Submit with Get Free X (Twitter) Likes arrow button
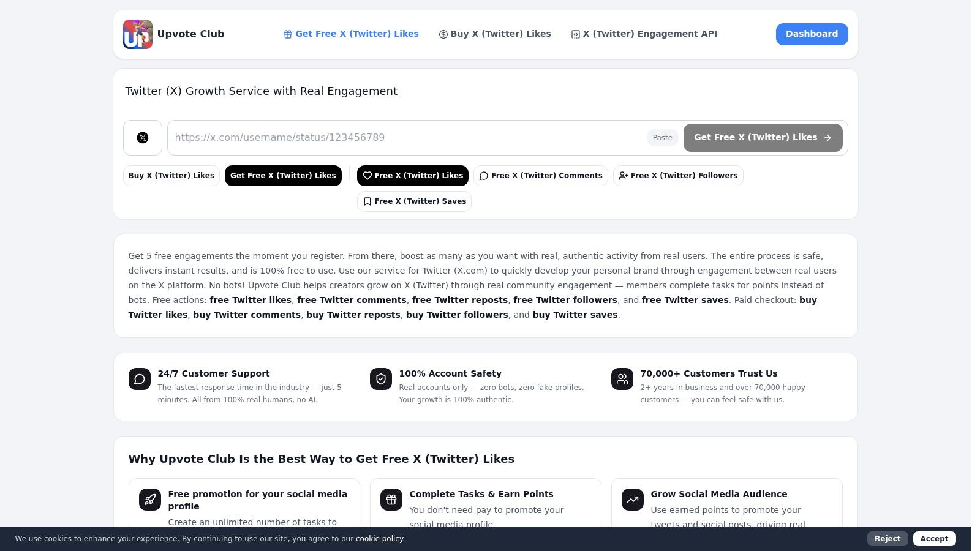The width and height of the screenshot is (980, 551). click(x=763, y=138)
